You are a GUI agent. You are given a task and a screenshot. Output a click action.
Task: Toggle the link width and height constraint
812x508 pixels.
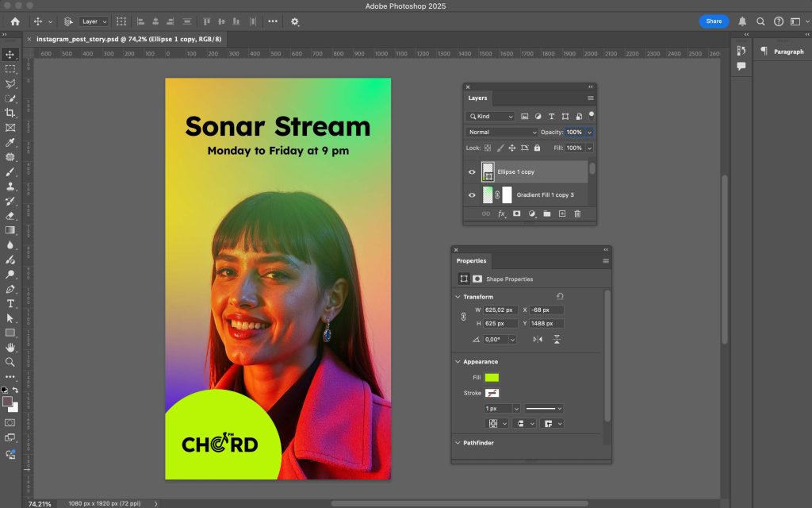coord(464,317)
